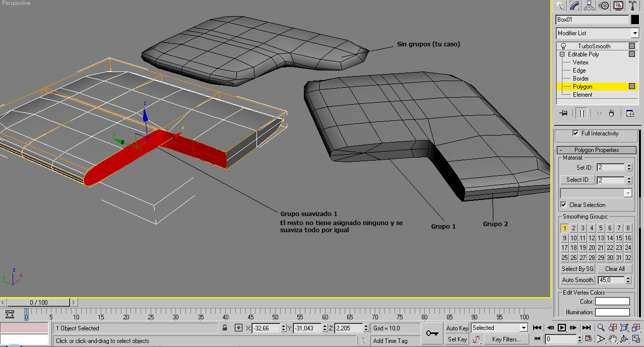Play the animation
The width and height of the screenshot is (644, 347).
(562, 328)
